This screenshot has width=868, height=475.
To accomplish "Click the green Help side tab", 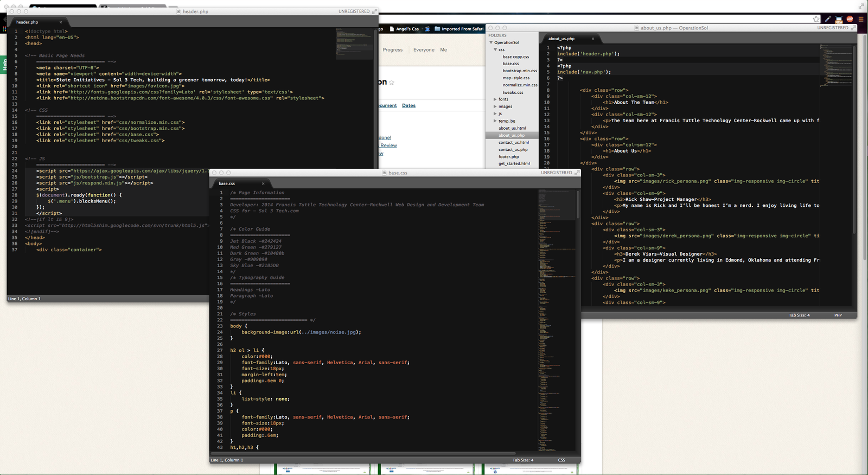I will (3, 65).
